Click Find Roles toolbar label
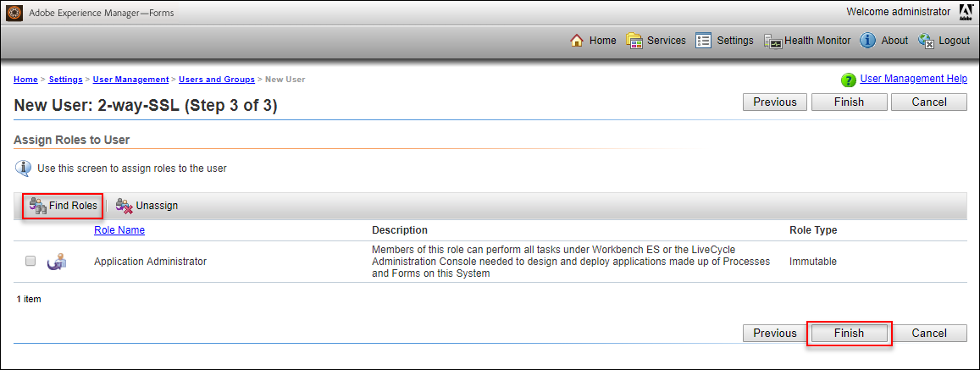 [73, 206]
